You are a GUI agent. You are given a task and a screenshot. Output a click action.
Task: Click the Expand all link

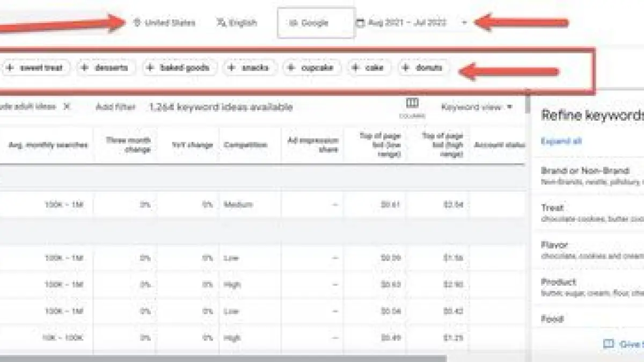[x=561, y=141]
